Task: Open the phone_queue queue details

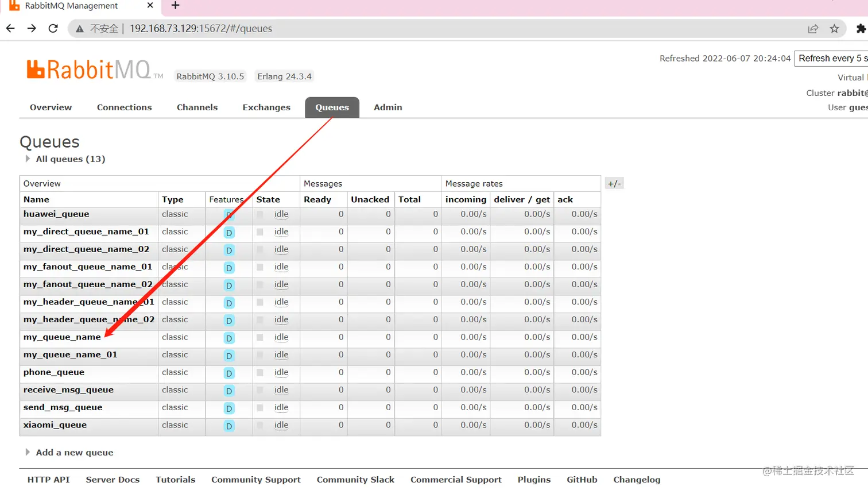Action: click(54, 372)
